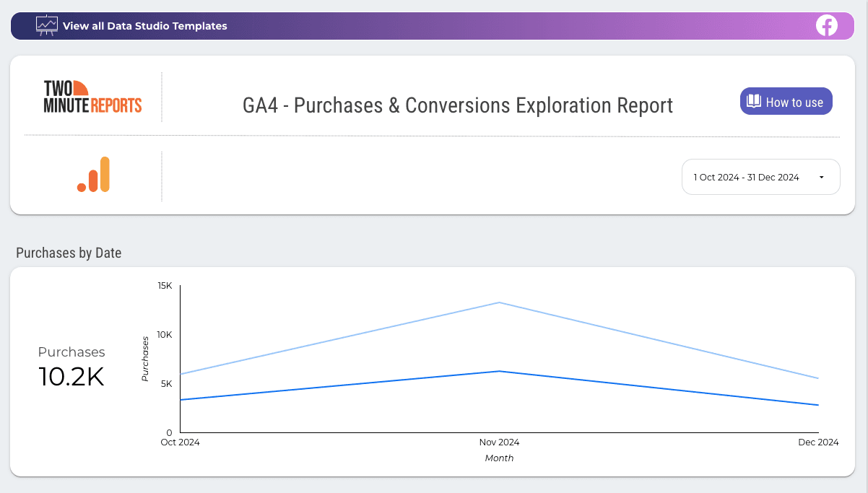Click the How to use button
This screenshot has height=493, width=868.
(786, 101)
